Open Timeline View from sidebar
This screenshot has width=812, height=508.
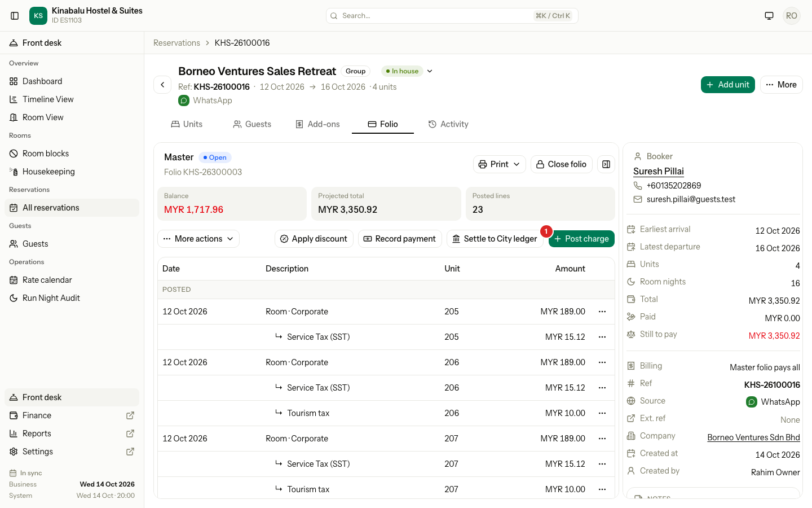point(72,99)
